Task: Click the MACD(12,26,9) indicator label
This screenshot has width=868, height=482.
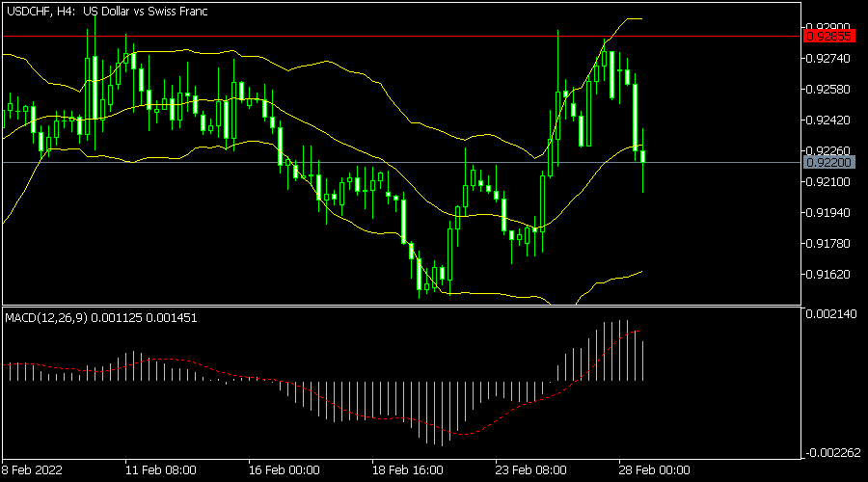Action: pos(100,318)
